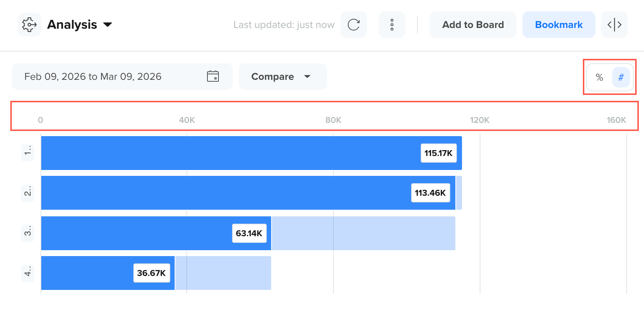Click the Analysis gear icon

click(29, 25)
